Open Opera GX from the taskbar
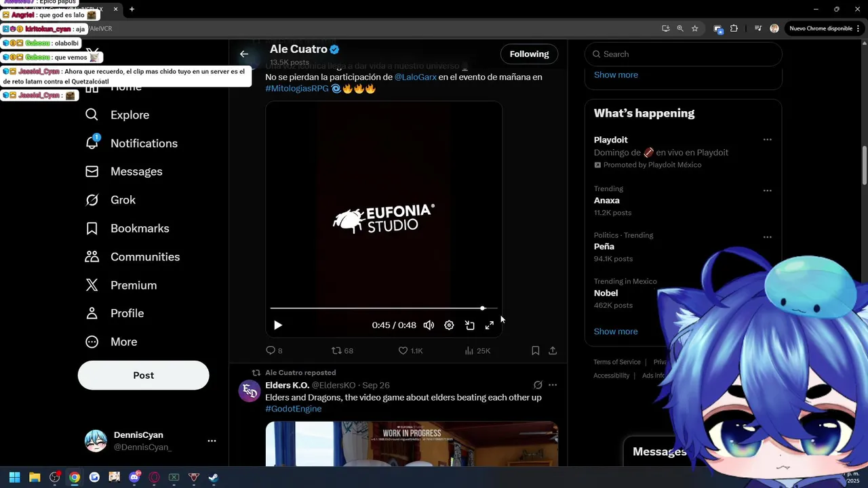The image size is (868, 488). pos(154,477)
